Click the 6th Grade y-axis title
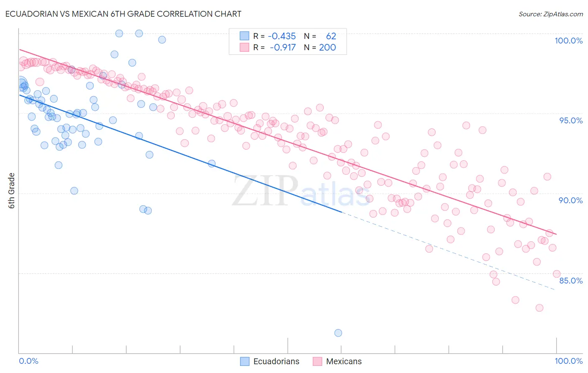 [12, 191]
